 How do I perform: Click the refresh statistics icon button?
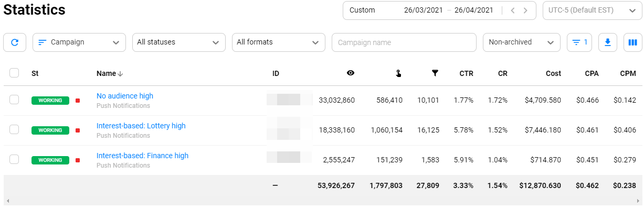(x=15, y=42)
